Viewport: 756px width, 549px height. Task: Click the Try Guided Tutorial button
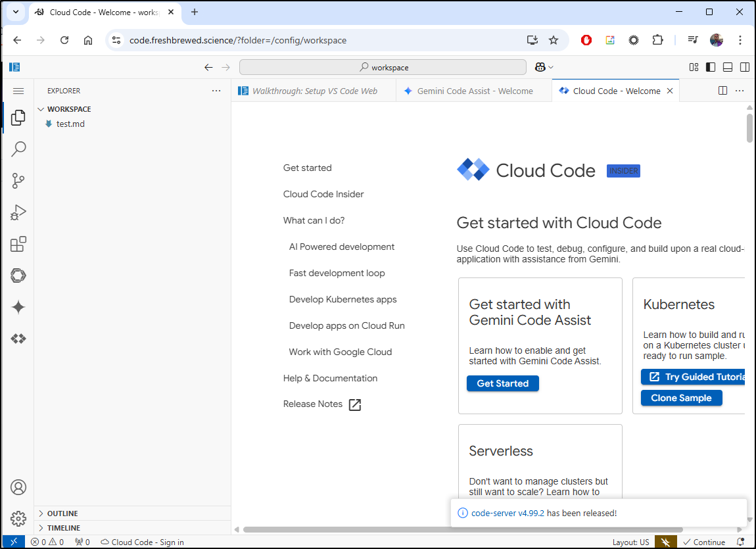694,377
